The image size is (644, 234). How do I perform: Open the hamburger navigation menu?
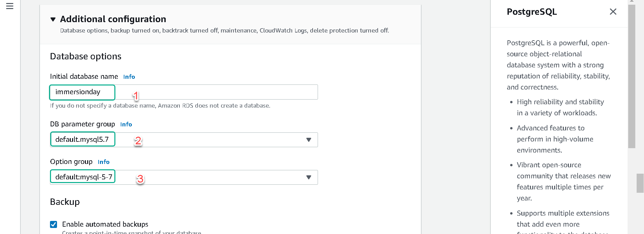click(10, 6)
